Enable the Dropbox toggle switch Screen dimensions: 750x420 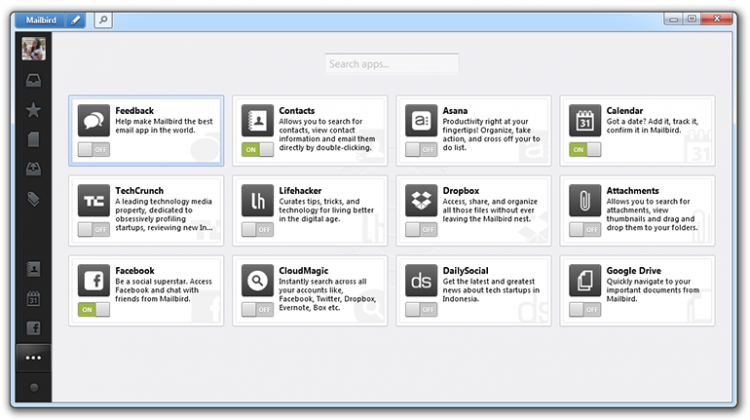(421, 230)
